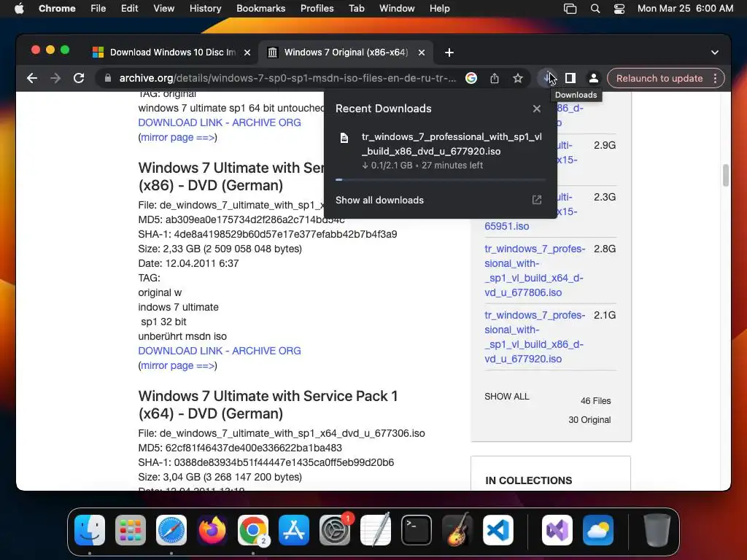Open the Bookmarks menu
747x560 pixels.
click(260, 9)
